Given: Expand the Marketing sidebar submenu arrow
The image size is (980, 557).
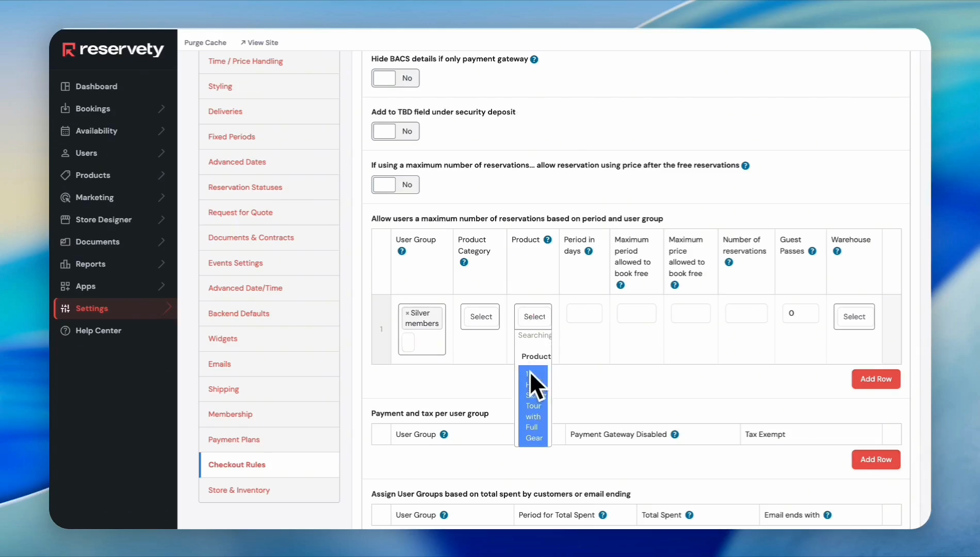Looking at the screenshot, I should click(161, 198).
